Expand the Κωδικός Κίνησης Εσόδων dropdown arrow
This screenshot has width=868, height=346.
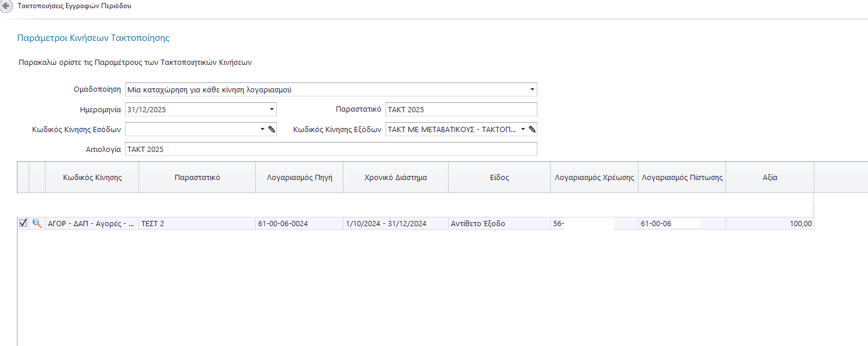click(x=262, y=129)
